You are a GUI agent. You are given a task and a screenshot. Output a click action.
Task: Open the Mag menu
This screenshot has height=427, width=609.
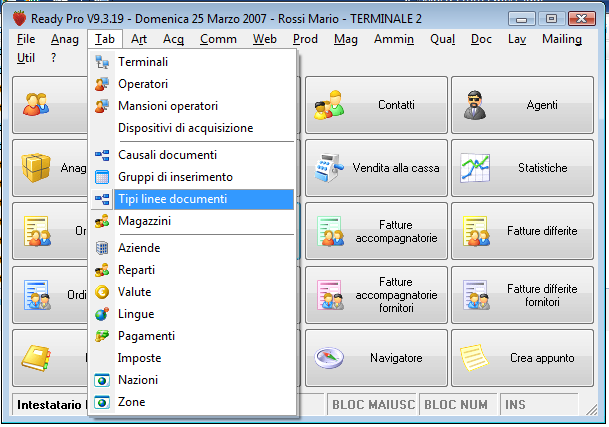[346, 39]
